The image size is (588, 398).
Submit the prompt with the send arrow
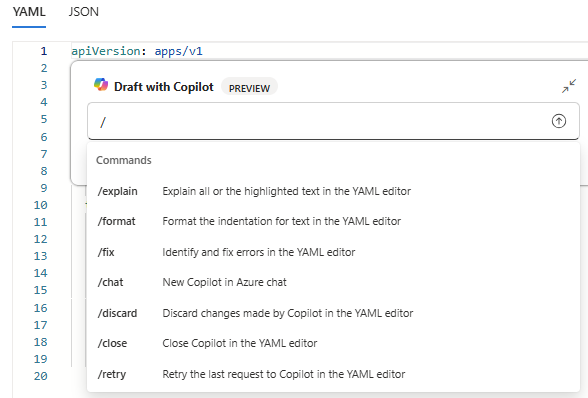(559, 121)
